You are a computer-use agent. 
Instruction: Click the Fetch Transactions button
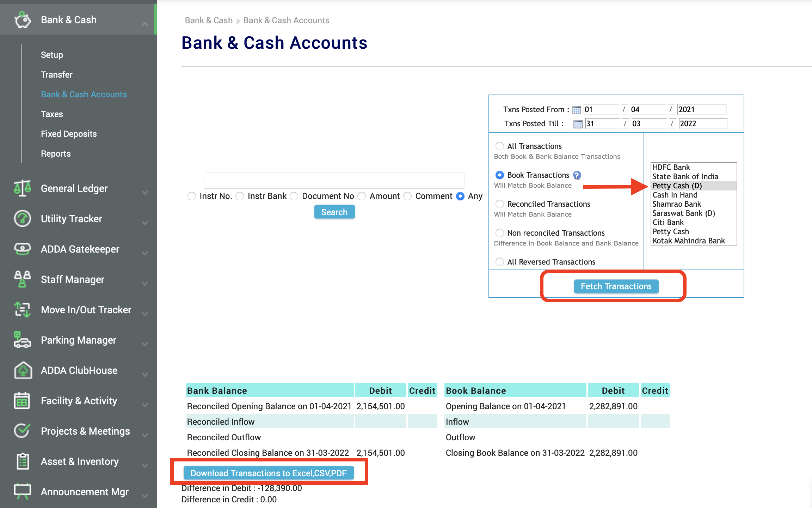click(616, 286)
